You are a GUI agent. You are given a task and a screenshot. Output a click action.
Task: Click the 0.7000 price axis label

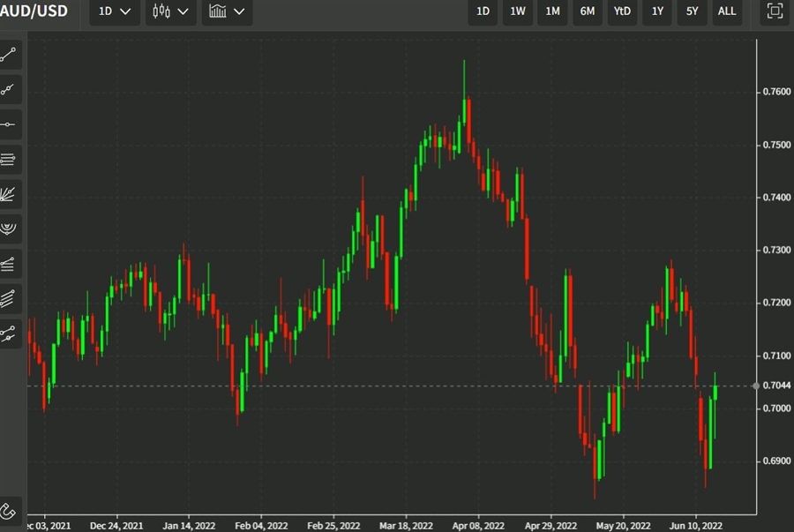tap(776, 408)
